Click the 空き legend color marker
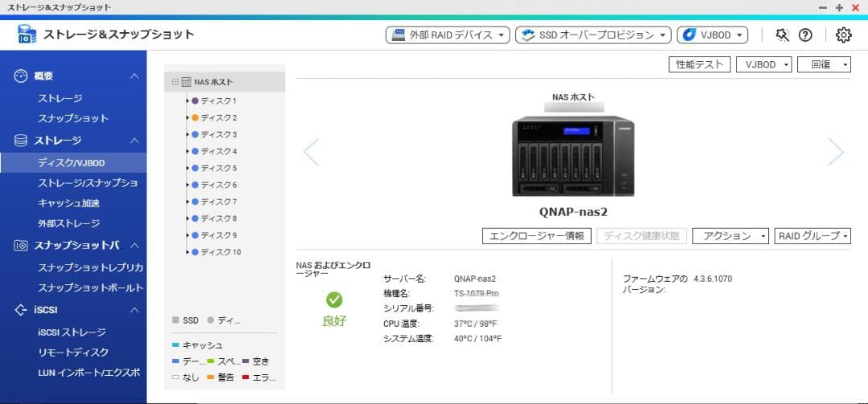Image resolution: width=868 pixels, height=404 pixels. (246, 361)
